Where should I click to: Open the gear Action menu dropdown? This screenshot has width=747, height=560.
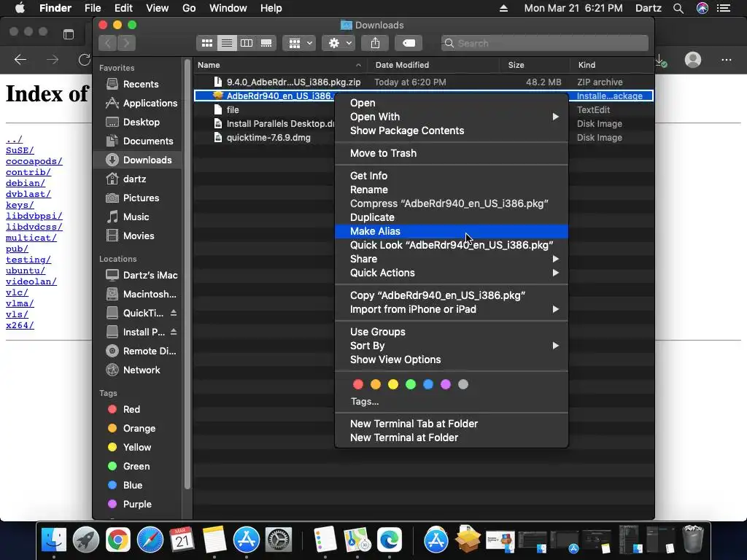coord(338,43)
